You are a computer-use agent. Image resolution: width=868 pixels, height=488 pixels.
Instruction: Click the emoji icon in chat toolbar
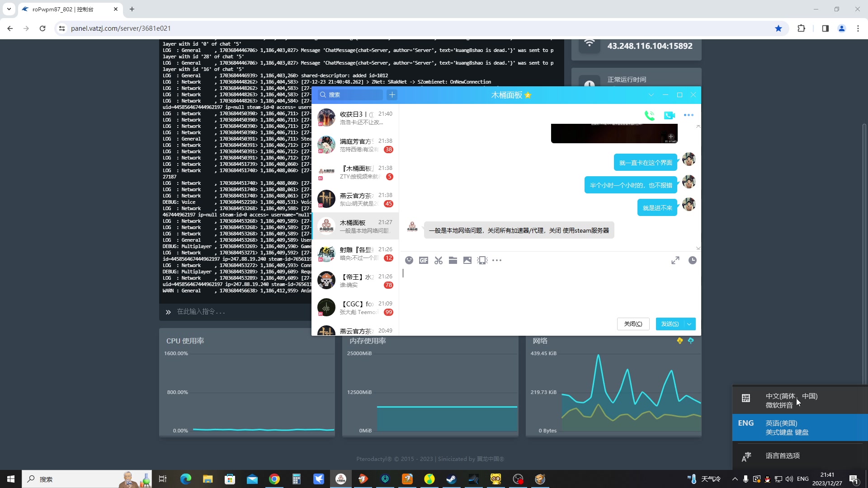point(409,260)
